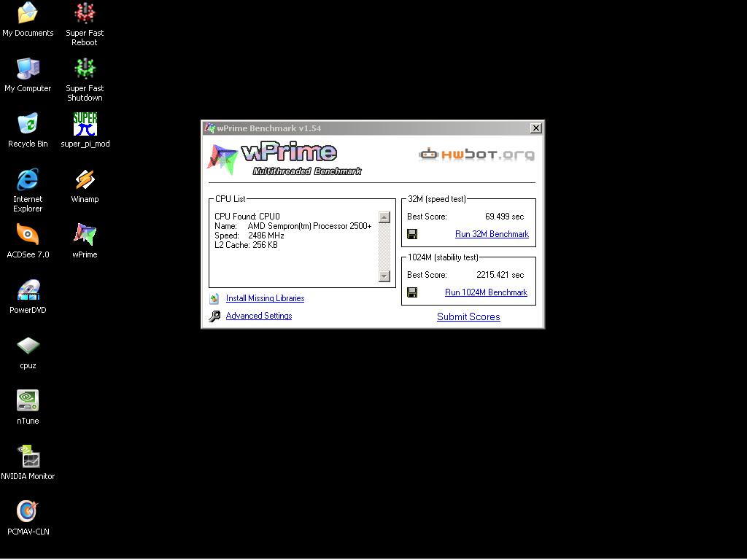Run the 1024M Benchmark
The width and height of the screenshot is (747, 560).
tap(486, 292)
